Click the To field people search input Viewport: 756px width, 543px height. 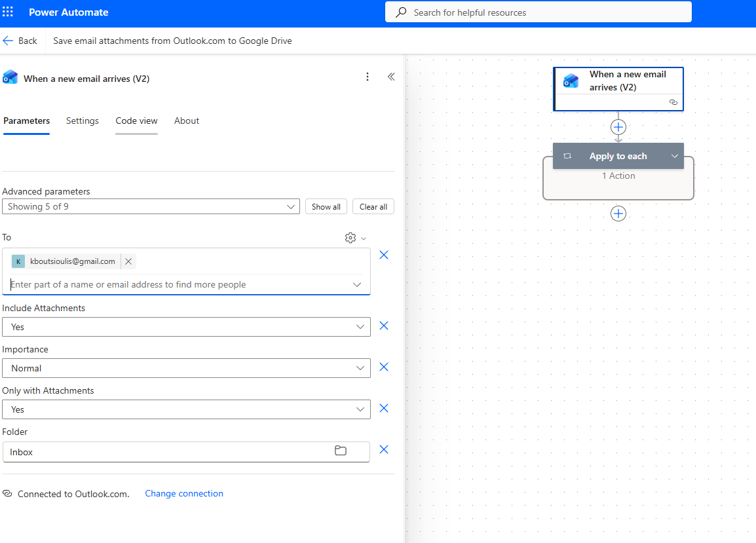click(x=177, y=285)
